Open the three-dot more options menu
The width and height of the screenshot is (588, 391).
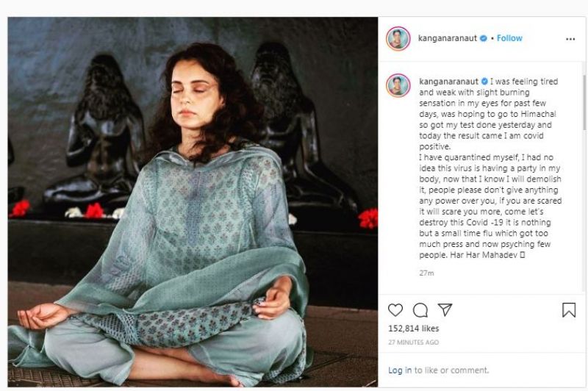click(x=570, y=39)
